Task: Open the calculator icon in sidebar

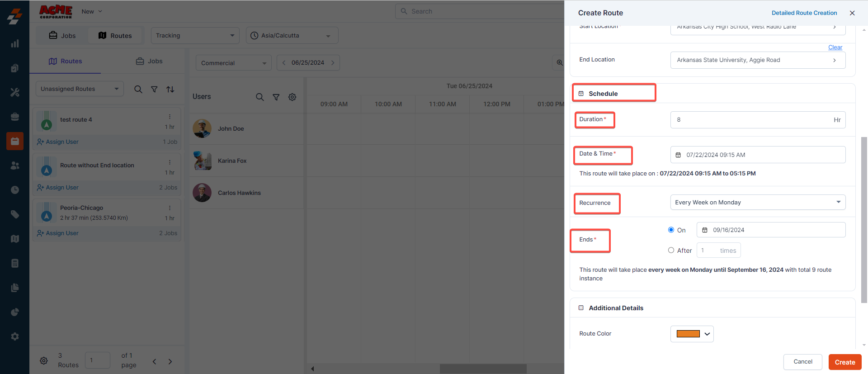Action: (15, 263)
